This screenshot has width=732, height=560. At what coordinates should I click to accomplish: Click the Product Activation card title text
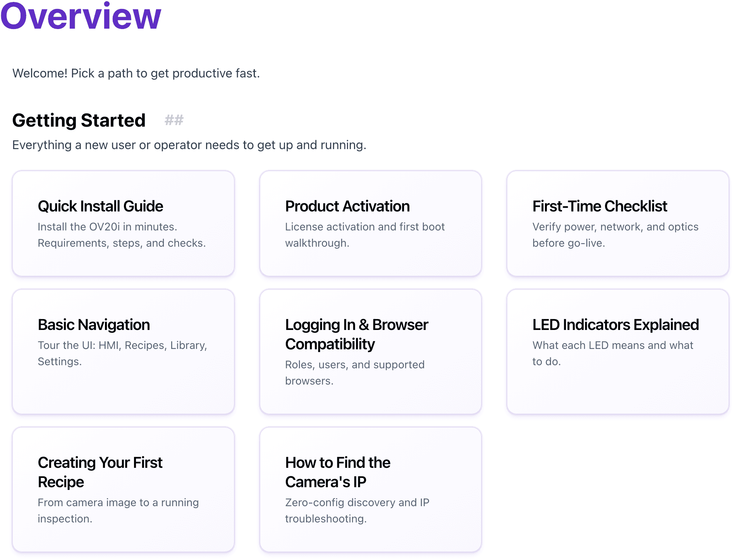(x=347, y=206)
